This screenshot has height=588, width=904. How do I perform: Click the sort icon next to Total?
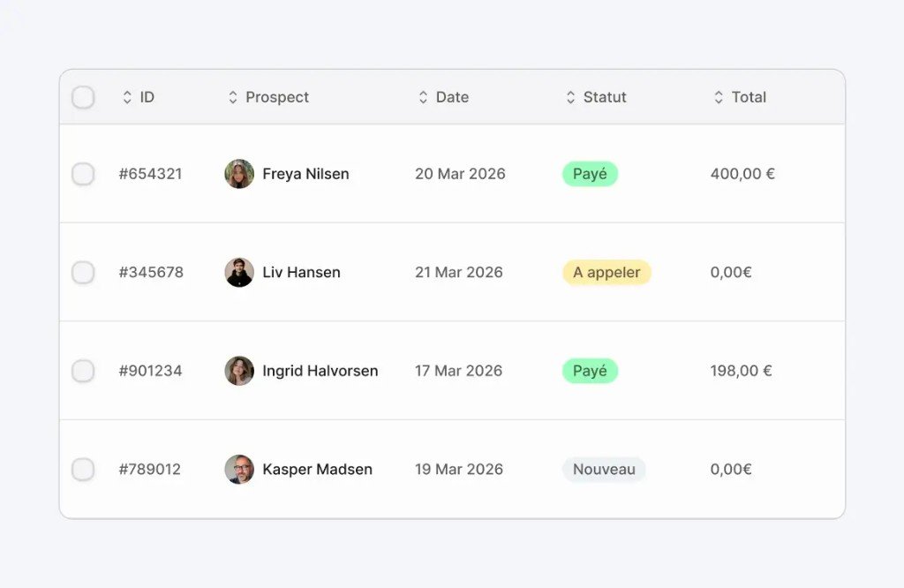pos(718,97)
